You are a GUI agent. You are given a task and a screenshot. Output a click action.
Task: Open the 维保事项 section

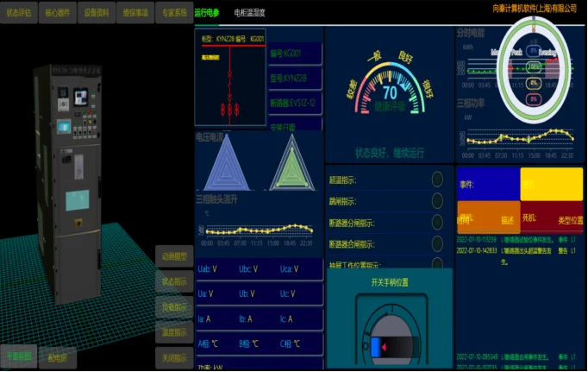(x=135, y=13)
